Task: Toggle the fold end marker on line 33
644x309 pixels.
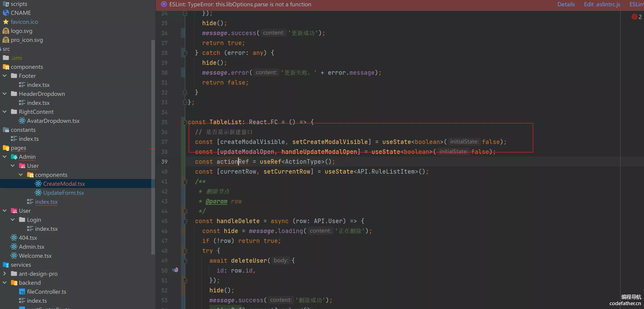Action: [185, 102]
